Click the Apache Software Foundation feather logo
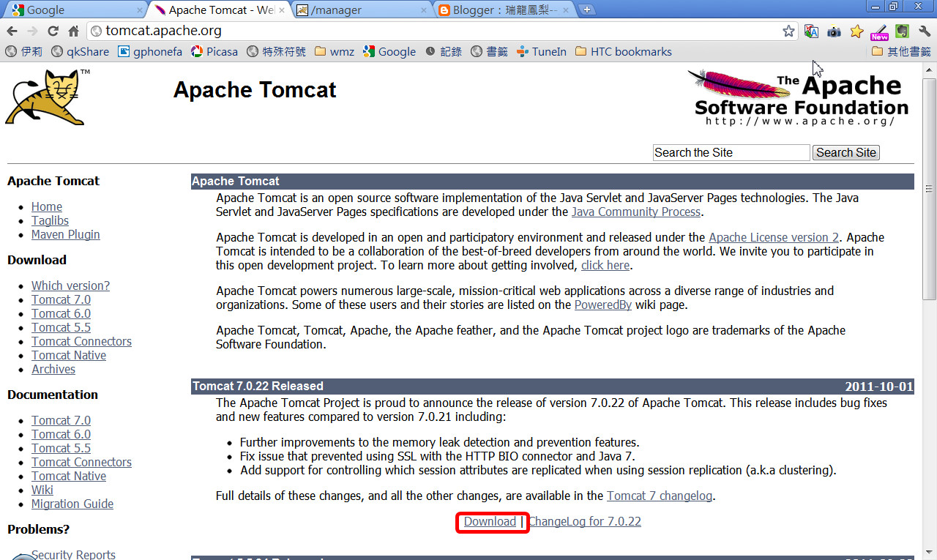This screenshot has height=560, width=937. tap(799, 98)
